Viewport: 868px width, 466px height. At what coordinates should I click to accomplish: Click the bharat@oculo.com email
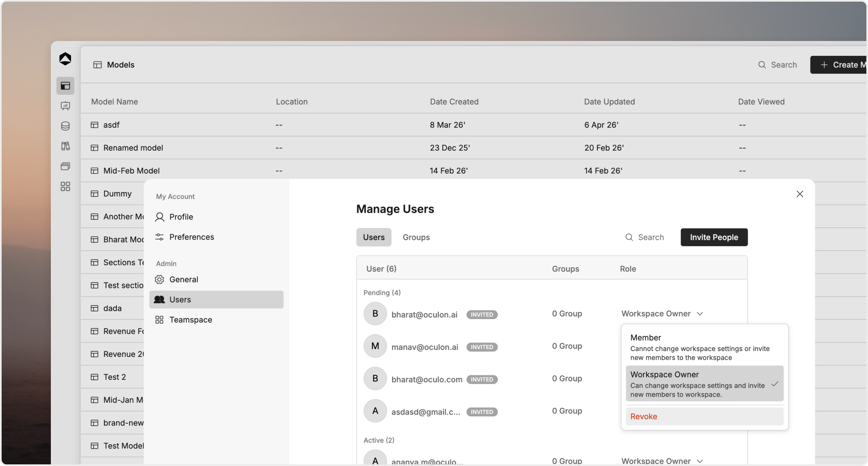click(x=427, y=379)
